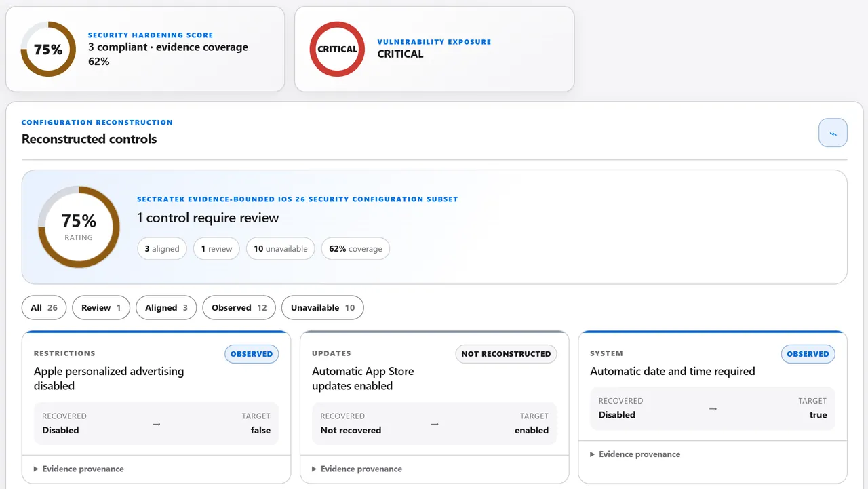Image resolution: width=868 pixels, height=489 pixels.
Task: Click the red CRITICAL vulnerability ring
Action: 337,49
